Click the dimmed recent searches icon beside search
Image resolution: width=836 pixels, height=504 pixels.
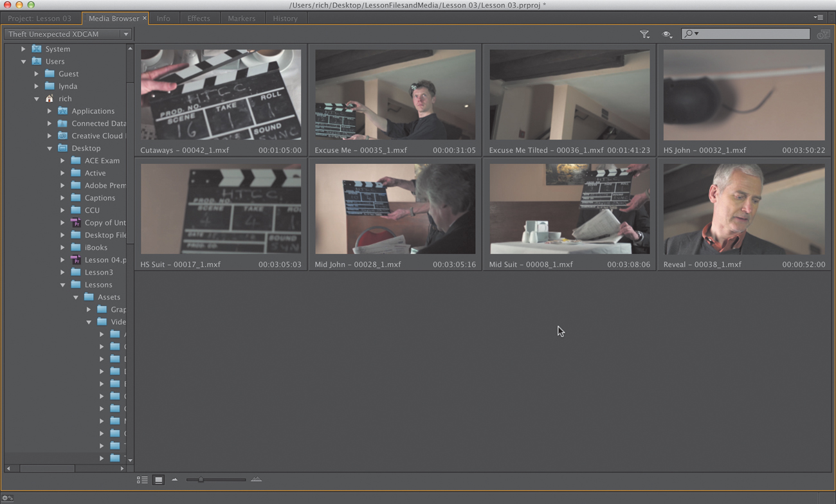click(x=822, y=34)
